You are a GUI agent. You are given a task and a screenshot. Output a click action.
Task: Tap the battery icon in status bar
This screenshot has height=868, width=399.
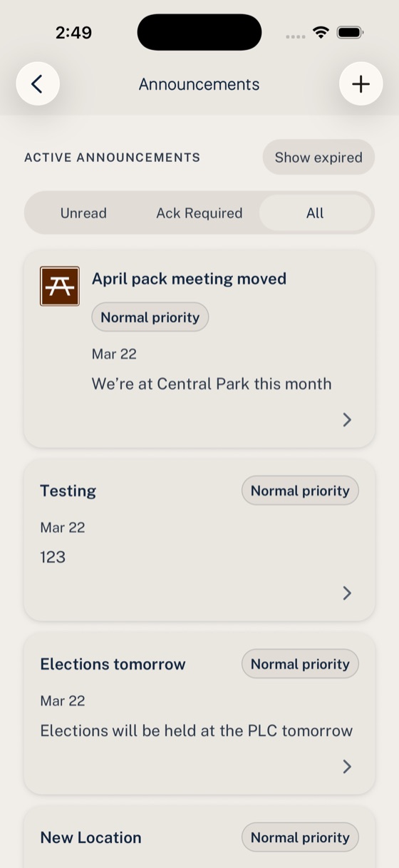[x=351, y=33]
